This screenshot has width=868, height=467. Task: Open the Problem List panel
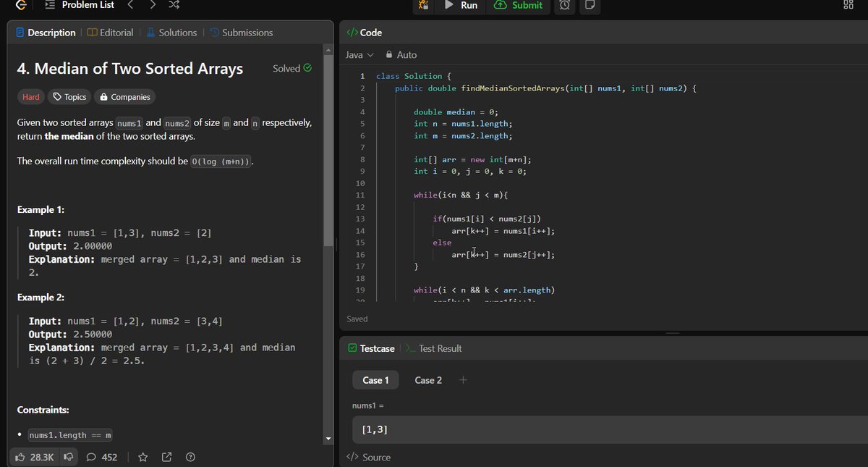(x=79, y=5)
